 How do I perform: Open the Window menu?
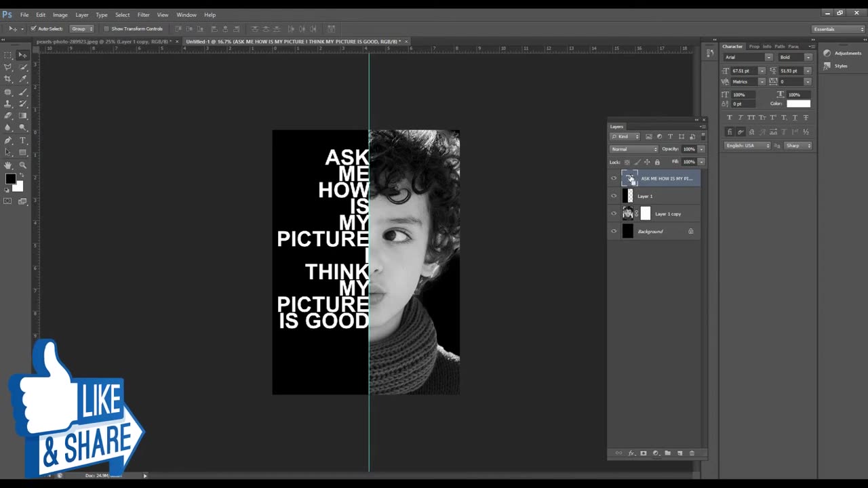[186, 15]
